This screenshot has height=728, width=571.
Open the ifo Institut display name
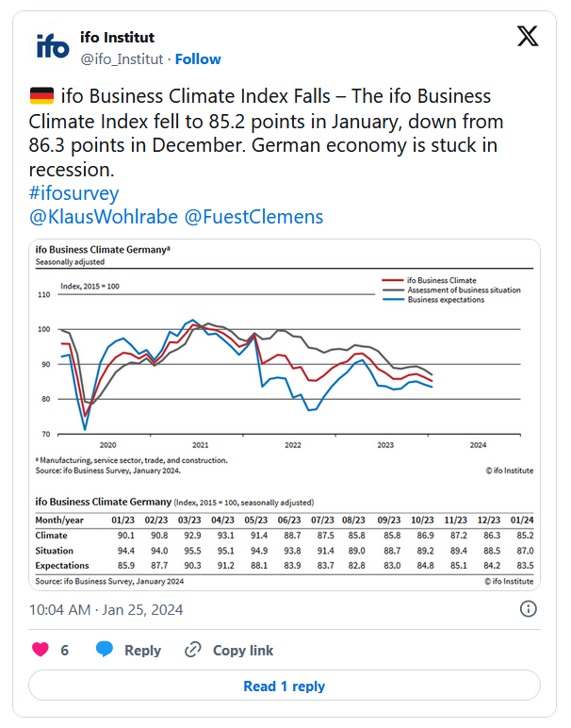[x=118, y=38]
